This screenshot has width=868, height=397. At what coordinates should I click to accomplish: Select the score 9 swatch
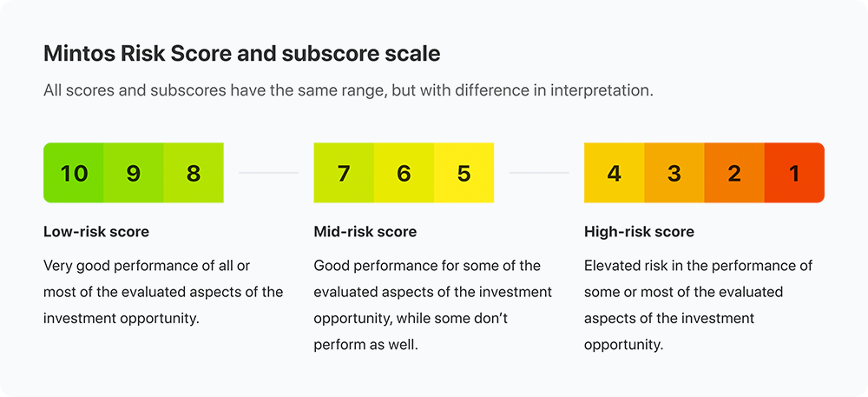[x=134, y=173]
